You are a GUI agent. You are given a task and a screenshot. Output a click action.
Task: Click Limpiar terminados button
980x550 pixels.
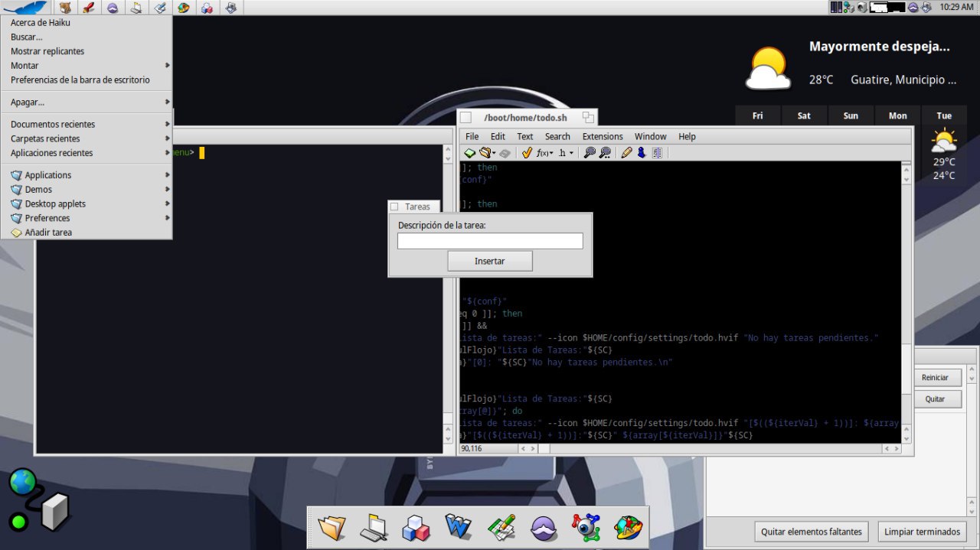pyautogui.click(x=922, y=532)
